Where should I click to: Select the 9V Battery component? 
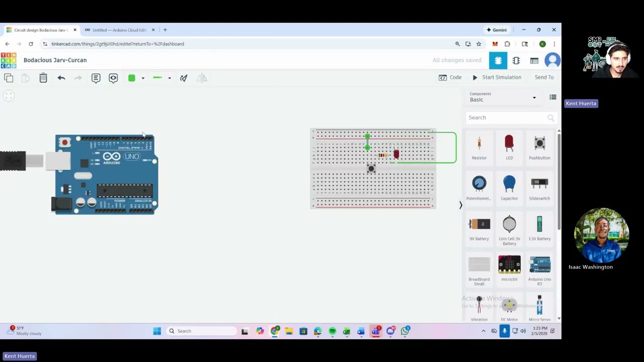click(479, 228)
